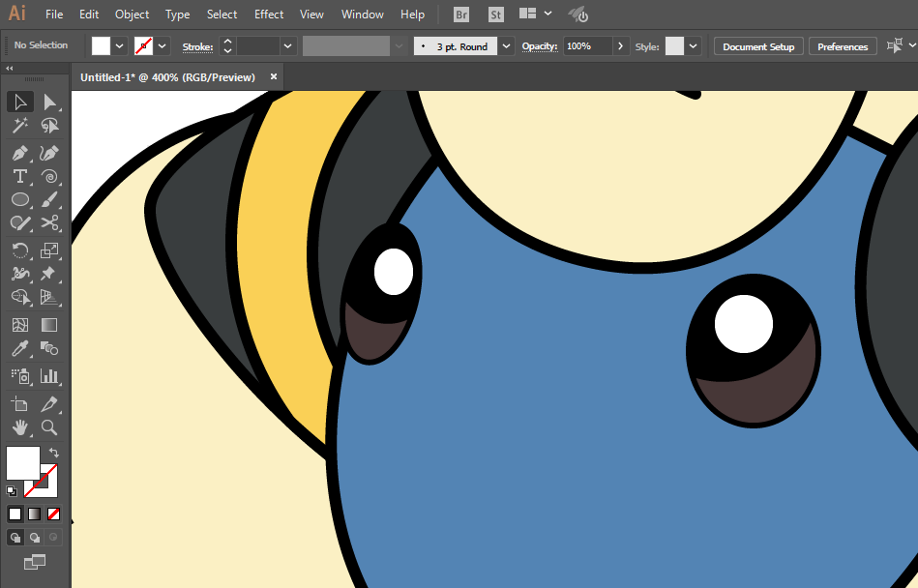Activate the Paintbrush tool
Screen dimensions: 918x588
click(x=49, y=199)
